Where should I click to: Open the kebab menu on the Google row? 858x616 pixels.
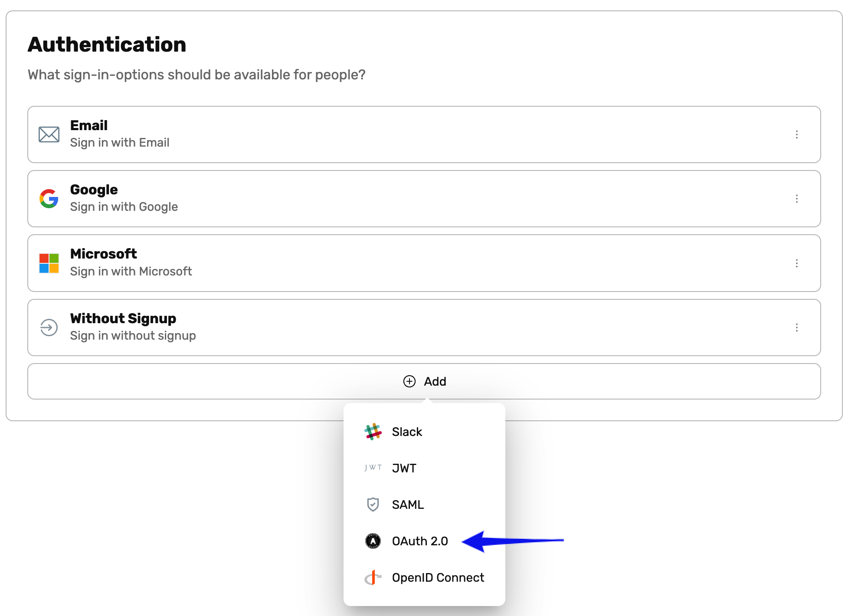pyautogui.click(x=797, y=199)
